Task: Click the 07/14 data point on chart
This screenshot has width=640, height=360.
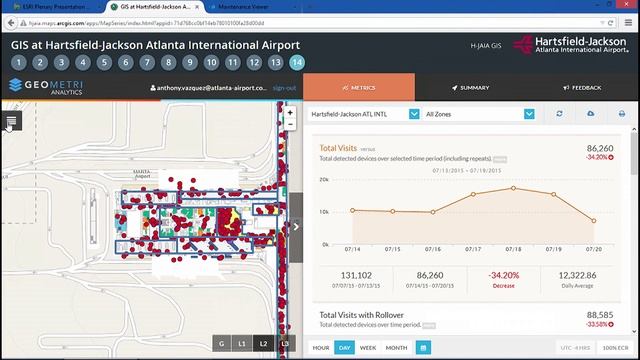Action: pos(353,211)
